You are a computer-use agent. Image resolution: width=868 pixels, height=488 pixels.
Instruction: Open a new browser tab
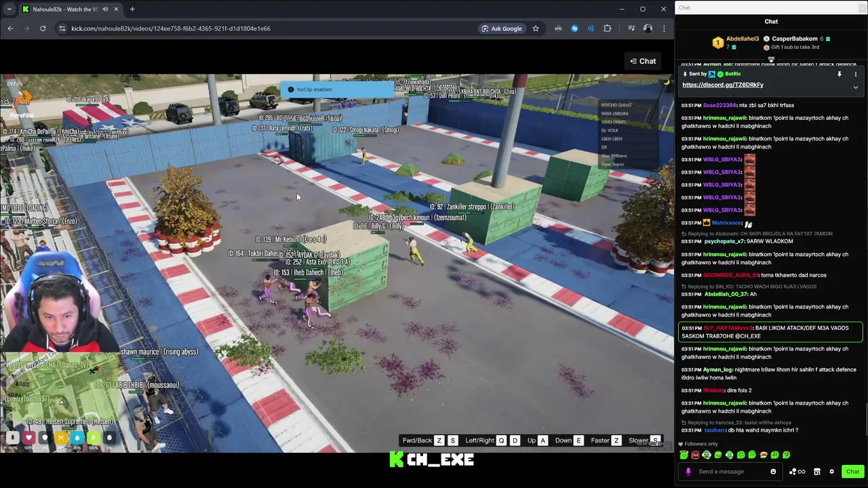132,9
